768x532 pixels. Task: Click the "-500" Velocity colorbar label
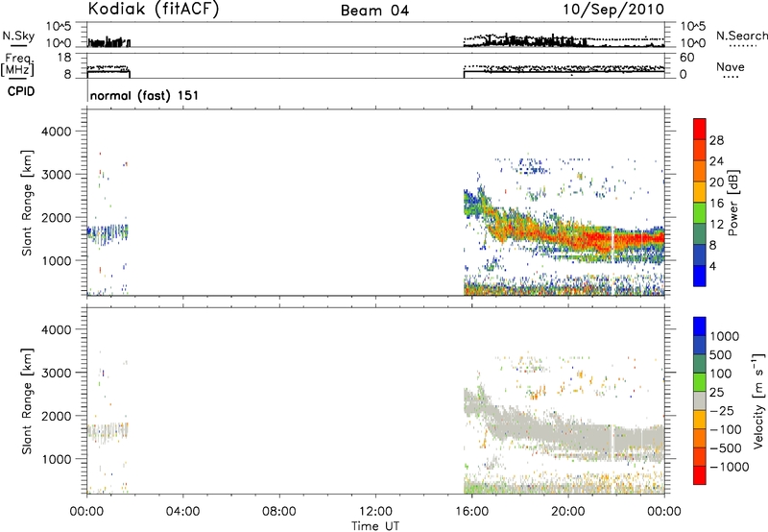[726, 448]
